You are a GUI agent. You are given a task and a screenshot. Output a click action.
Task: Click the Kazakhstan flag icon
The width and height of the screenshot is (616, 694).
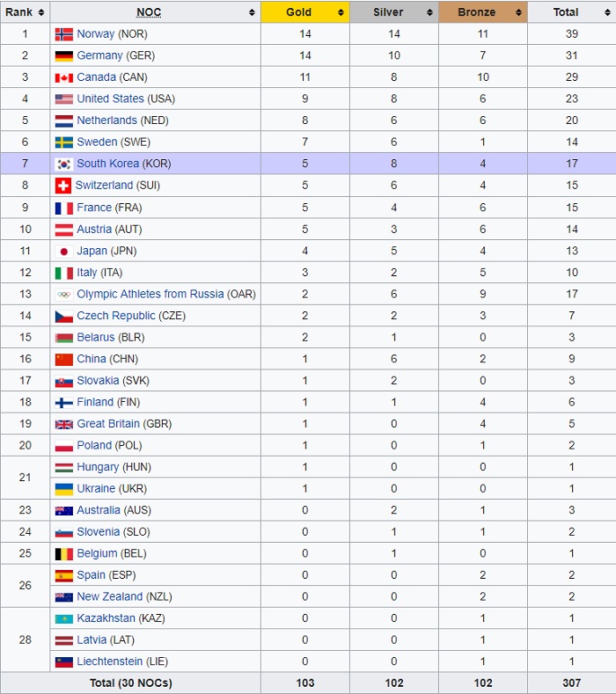point(63,618)
